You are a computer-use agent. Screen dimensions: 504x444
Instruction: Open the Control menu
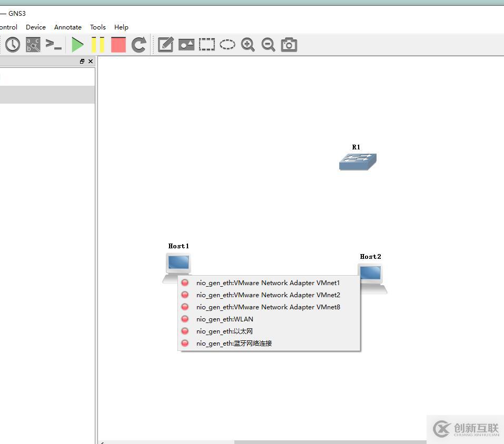pyautogui.click(x=8, y=27)
